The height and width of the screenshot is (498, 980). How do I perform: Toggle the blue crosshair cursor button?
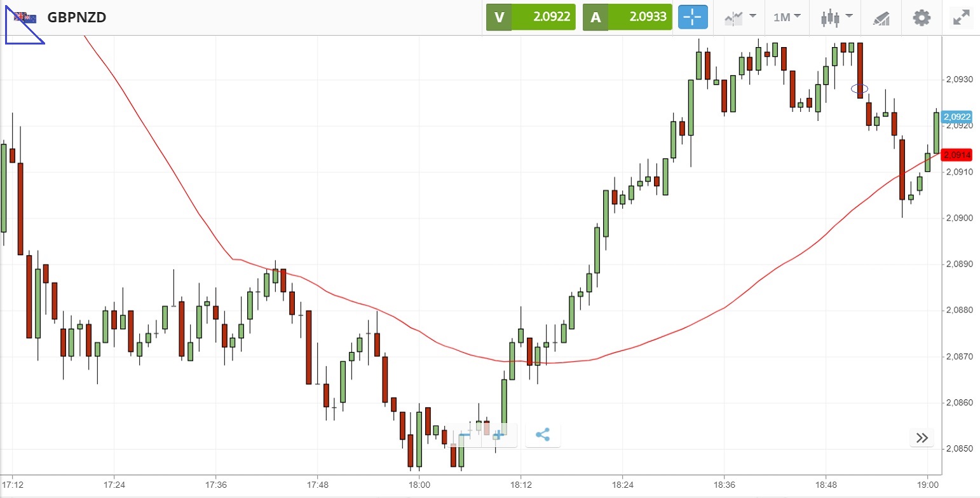pyautogui.click(x=693, y=17)
